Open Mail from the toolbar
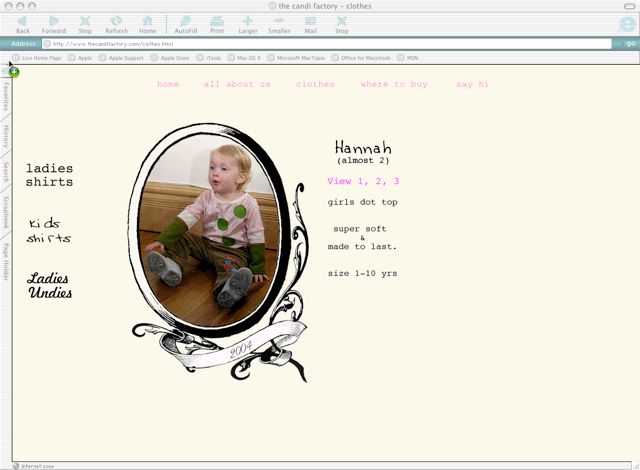Viewport: 640px width, 470px height. (310, 24)
